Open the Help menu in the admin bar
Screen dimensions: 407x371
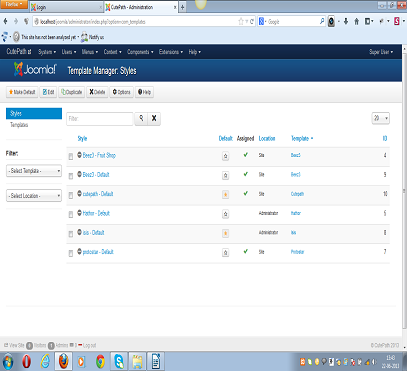tap(195, 52)
